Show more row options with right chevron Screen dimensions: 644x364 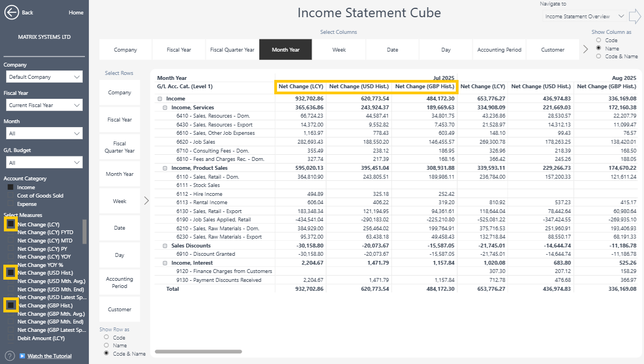(x=147, y=201)
